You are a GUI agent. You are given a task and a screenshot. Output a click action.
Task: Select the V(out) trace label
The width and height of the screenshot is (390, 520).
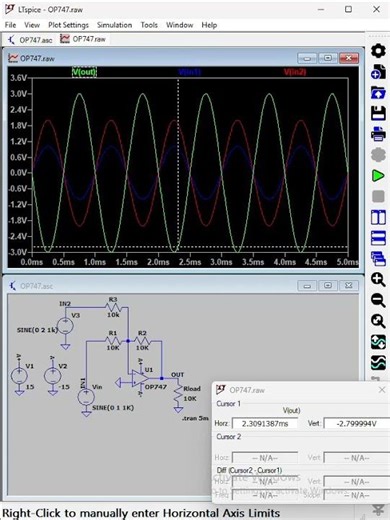[x=84, y=72]
